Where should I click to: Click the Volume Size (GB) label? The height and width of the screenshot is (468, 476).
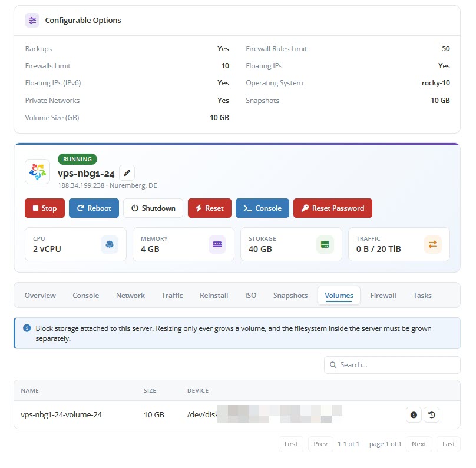[52, 117]
